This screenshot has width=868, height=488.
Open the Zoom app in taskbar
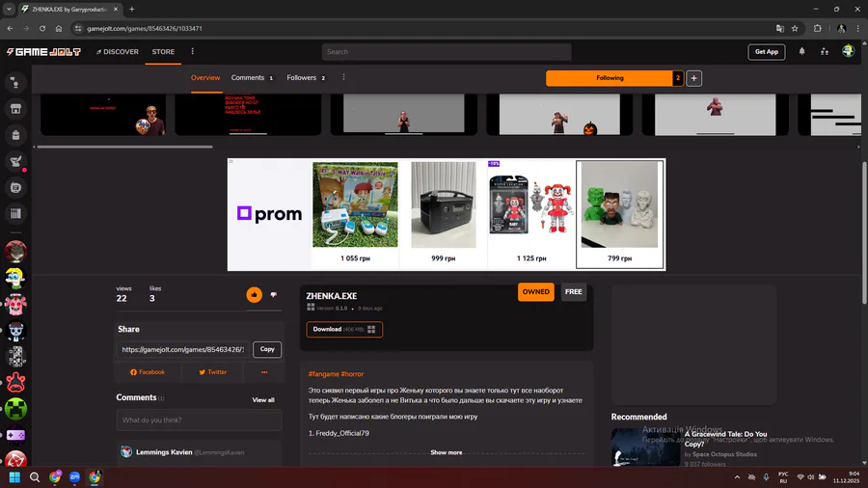[x=74, y=477]
